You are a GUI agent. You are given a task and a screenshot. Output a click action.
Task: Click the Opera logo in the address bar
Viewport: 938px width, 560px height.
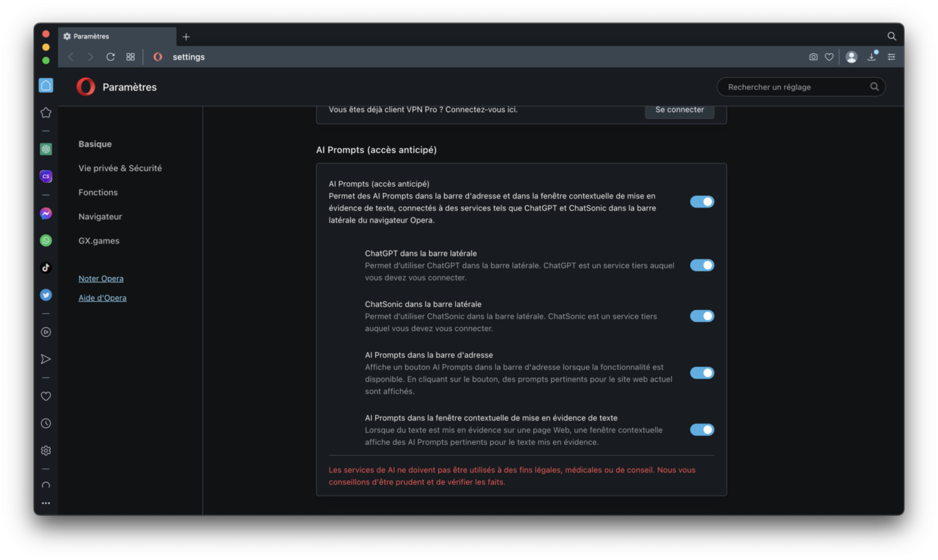pyautogui.click(x=158, y=57)
